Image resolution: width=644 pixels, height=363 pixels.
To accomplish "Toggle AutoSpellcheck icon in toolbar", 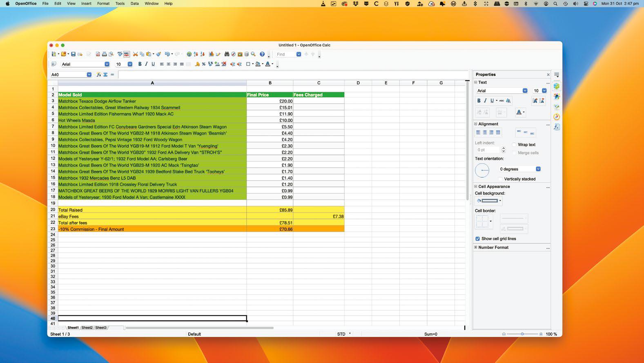I will pos(127,54).
